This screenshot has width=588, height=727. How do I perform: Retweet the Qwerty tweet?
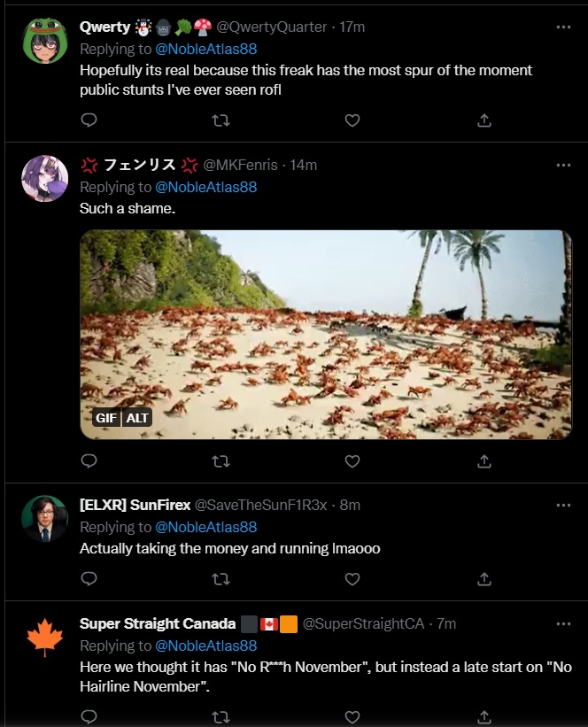pos(220,120)
